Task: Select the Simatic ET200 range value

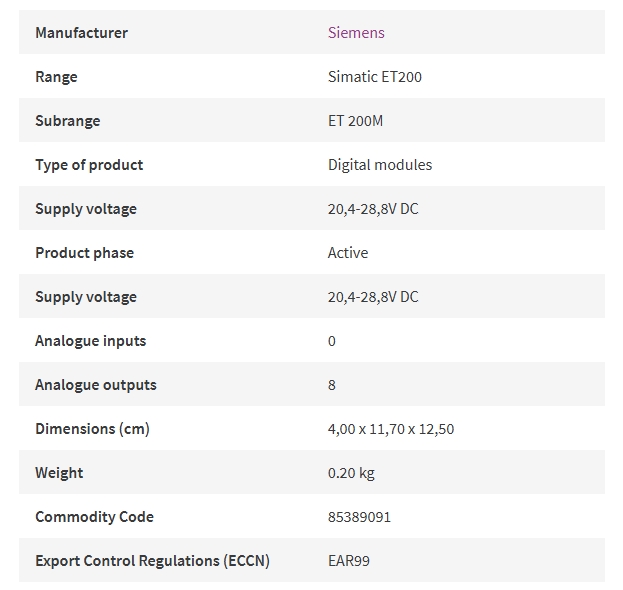Action: point(375,77)
